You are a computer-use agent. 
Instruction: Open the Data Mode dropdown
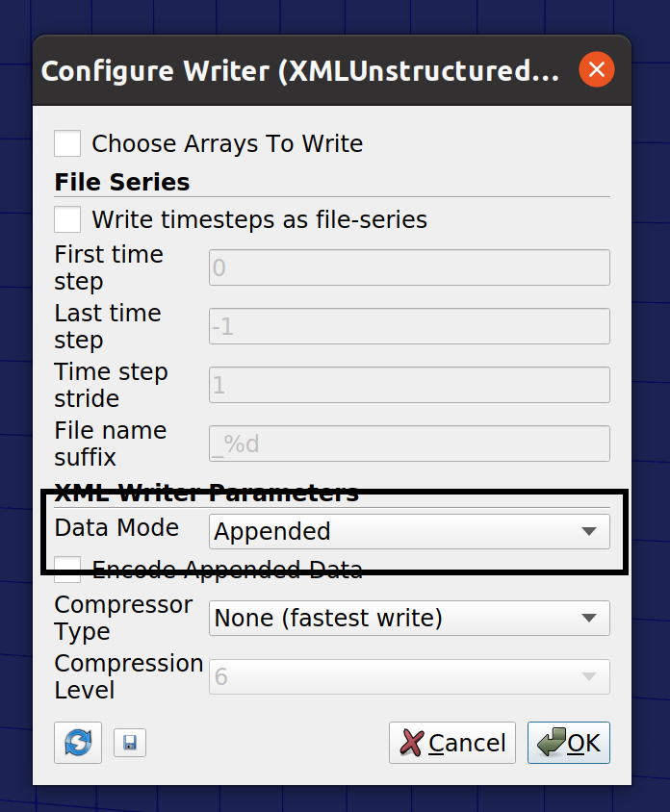409,531
